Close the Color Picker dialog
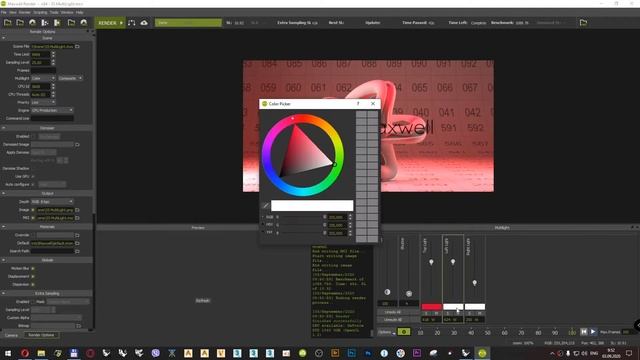The width and height of the screenshot is (640, 360). [x=373, y=104]
